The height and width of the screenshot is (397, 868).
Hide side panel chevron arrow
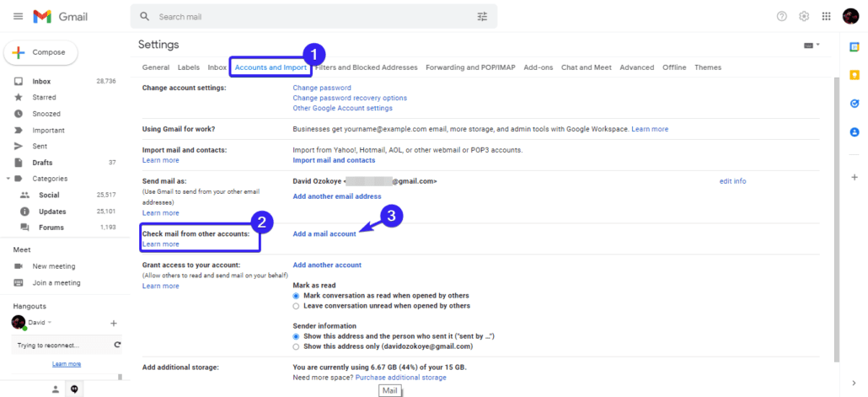[855, 383]
